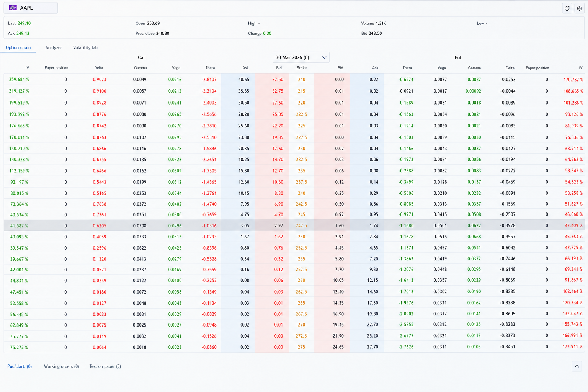Click strike 275 in the chain
This screenshot has height=392, width=588.
[x=302, y=347]
